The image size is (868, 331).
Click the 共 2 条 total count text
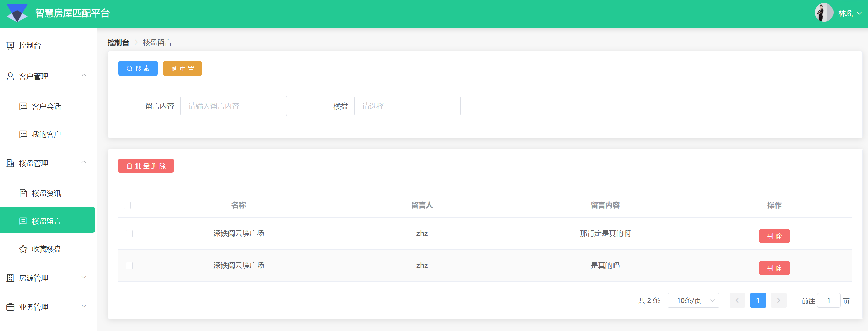tap(649, 300)
